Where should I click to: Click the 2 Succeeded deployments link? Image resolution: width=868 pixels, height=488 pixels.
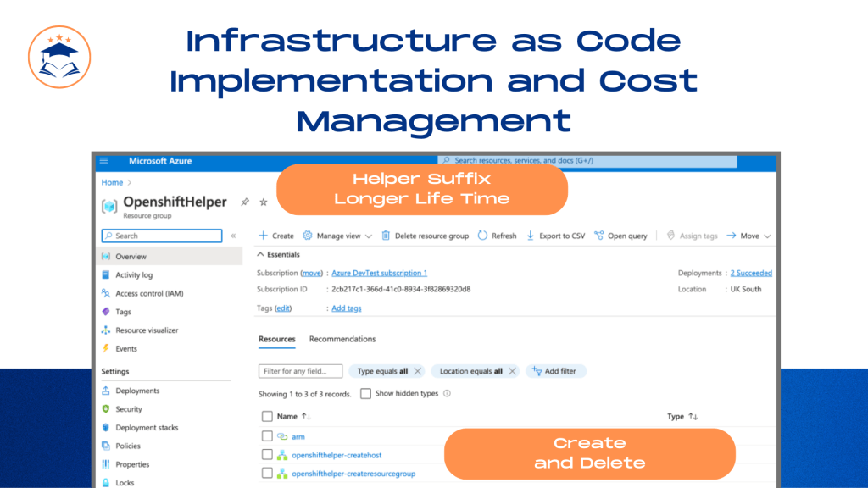coord(751,273)
